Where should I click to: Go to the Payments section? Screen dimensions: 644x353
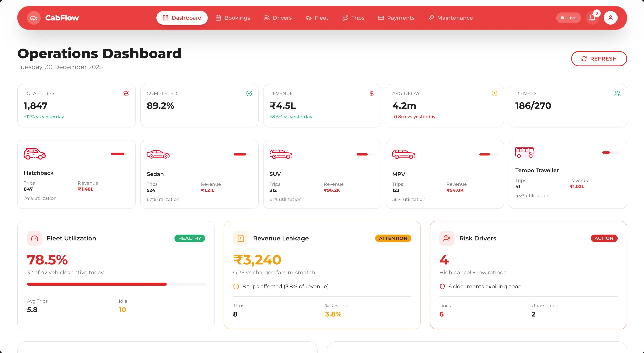click(x=396, y=18)
